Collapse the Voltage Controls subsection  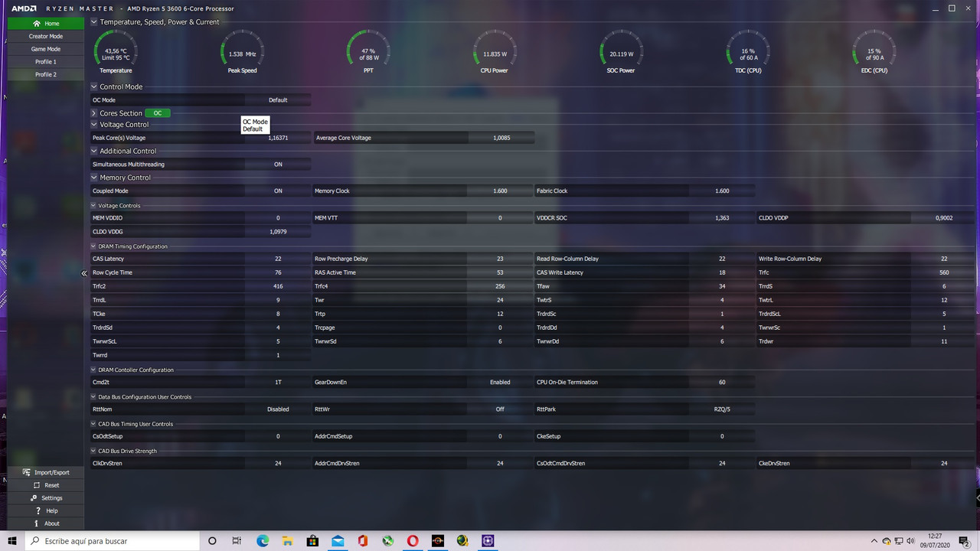93,206
